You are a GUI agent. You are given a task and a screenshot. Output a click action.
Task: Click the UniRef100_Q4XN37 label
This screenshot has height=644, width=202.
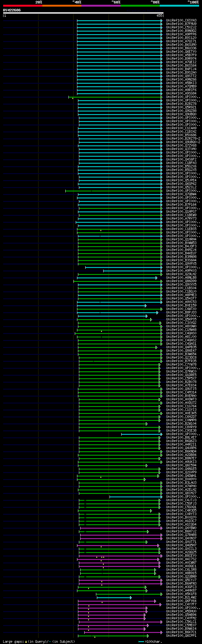coord(181,538)
